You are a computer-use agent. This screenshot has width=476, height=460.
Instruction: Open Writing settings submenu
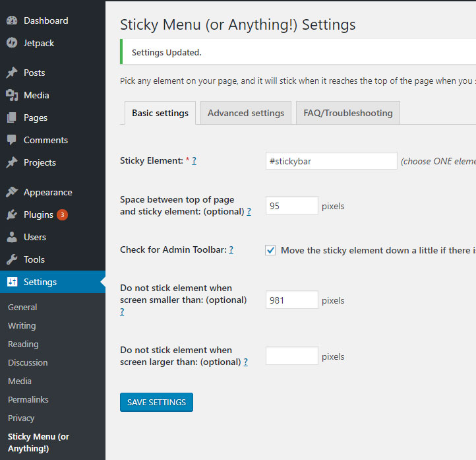(x=22, y=326)
